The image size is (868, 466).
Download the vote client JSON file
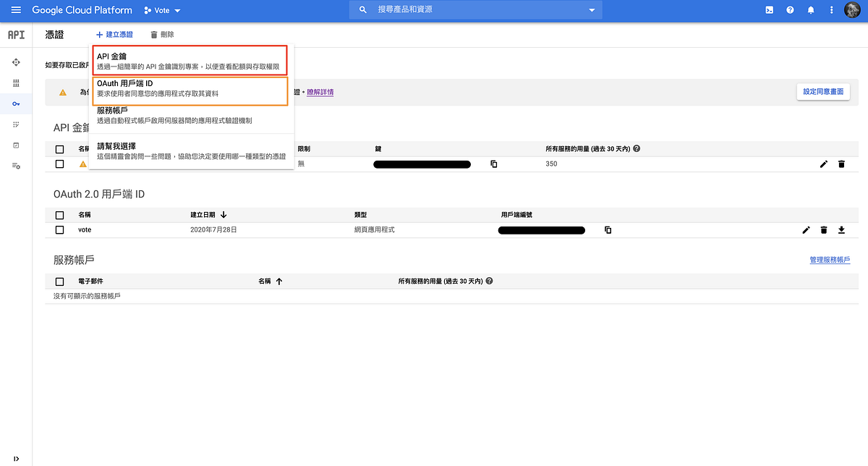pyautogui.click(x=841, y=229)
